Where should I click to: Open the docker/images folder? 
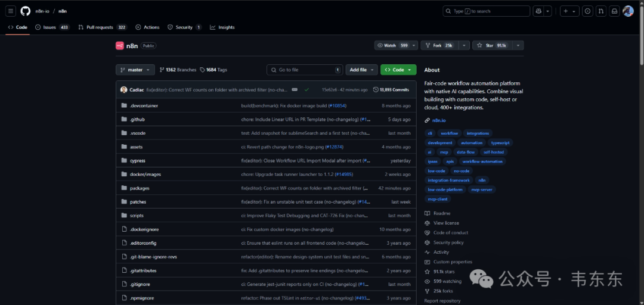click(145, 175)
